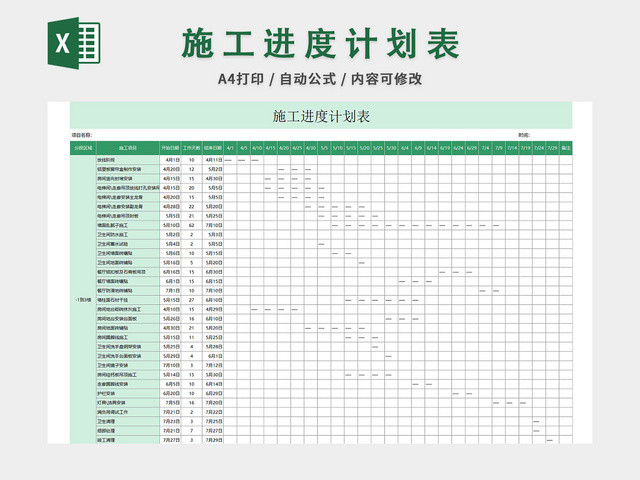Click the 7/9 date column header
640x480 pixels.
click(499, 148)
